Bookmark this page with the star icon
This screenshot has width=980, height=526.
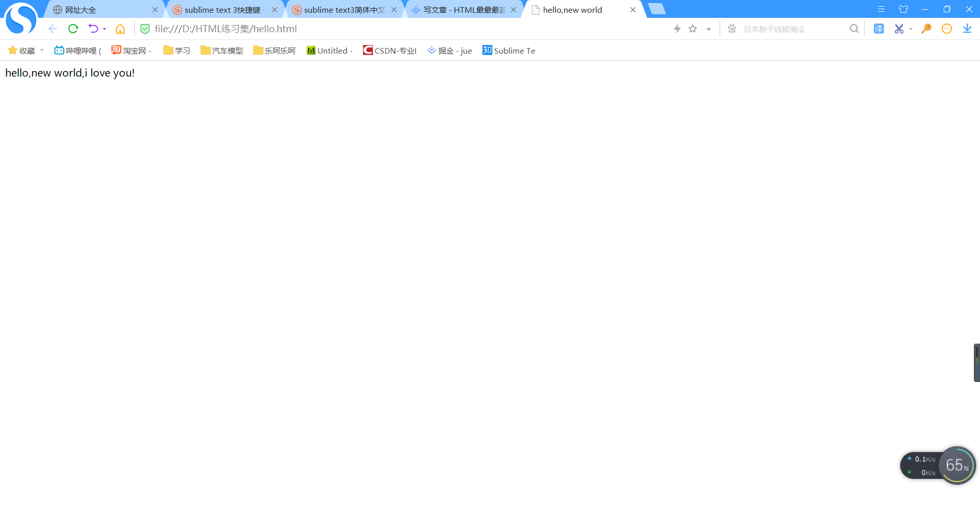pos(693,29)
